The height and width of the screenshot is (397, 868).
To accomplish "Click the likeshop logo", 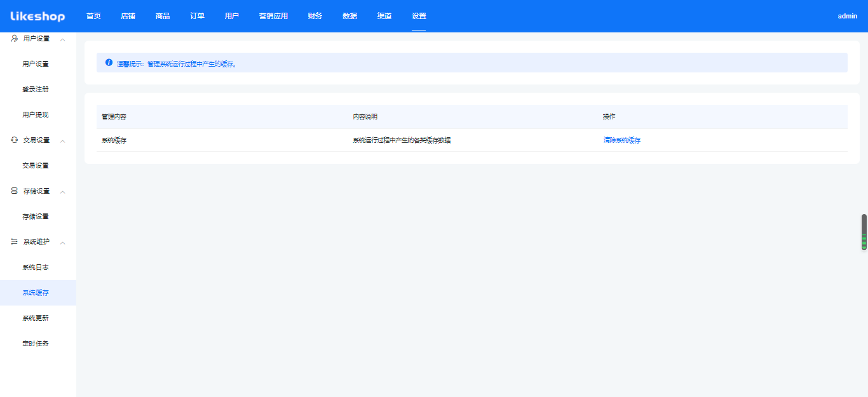I will click(37, 17).
